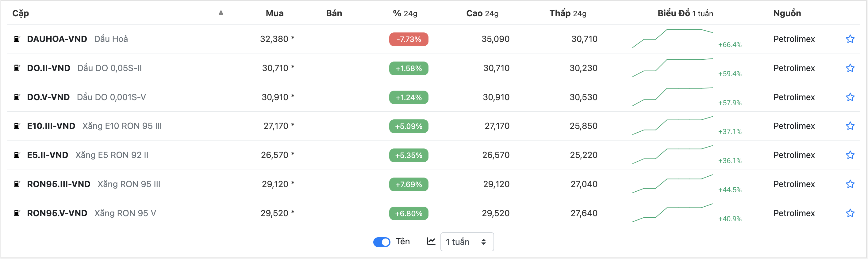This screenshot has width=868, height=259.
Task: Click the E10.III-VND pair name
Action: [x=51, y=126]
